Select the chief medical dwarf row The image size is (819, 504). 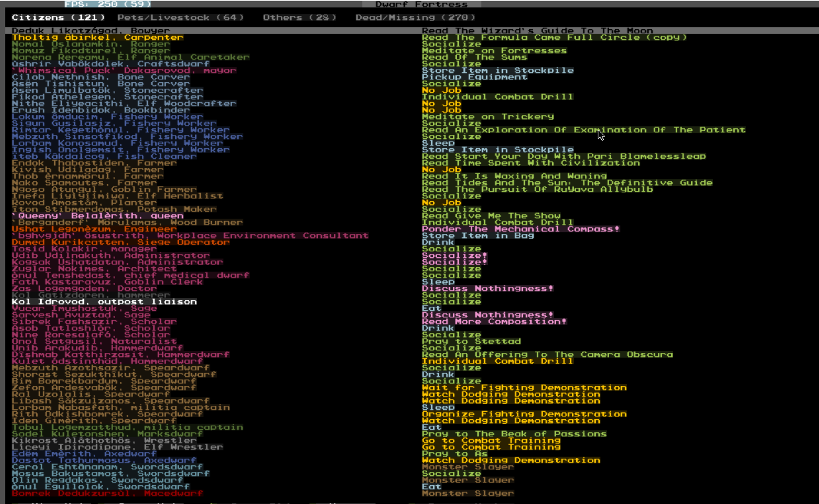130,275
